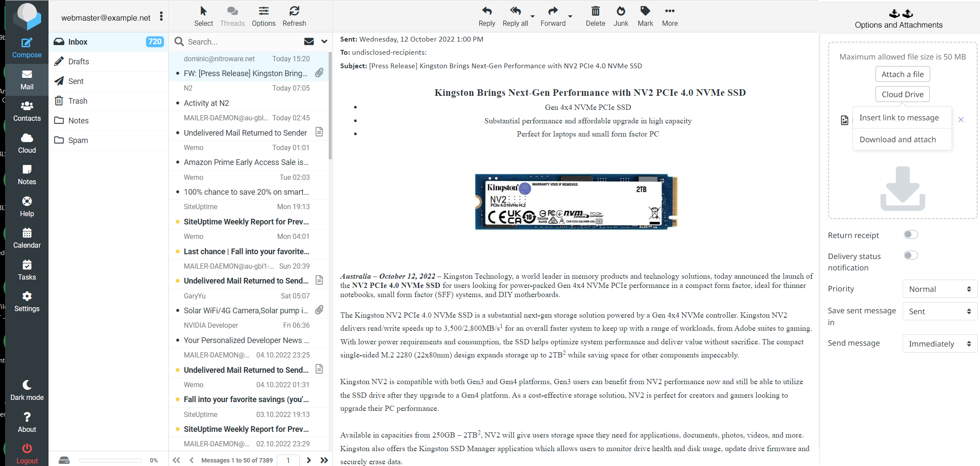
Task: Click the envelope filter icon in search bar
Action: click(309, 42)
